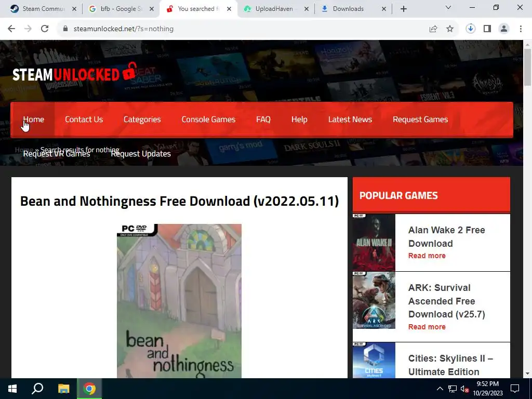This screenshot has height=399, width=532.
Task: Click the page vertical scrollbar thumb
Action: (527, 67)
